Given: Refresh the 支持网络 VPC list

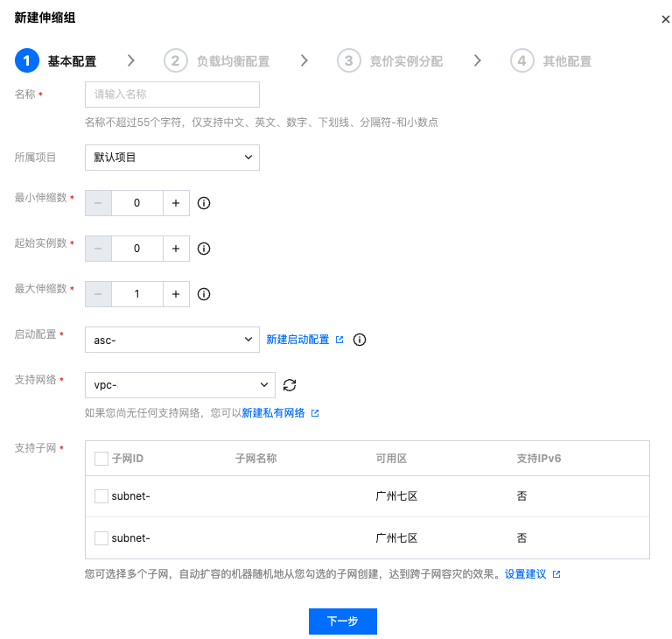Looking at the screenshot, I should tap(290, 385).
